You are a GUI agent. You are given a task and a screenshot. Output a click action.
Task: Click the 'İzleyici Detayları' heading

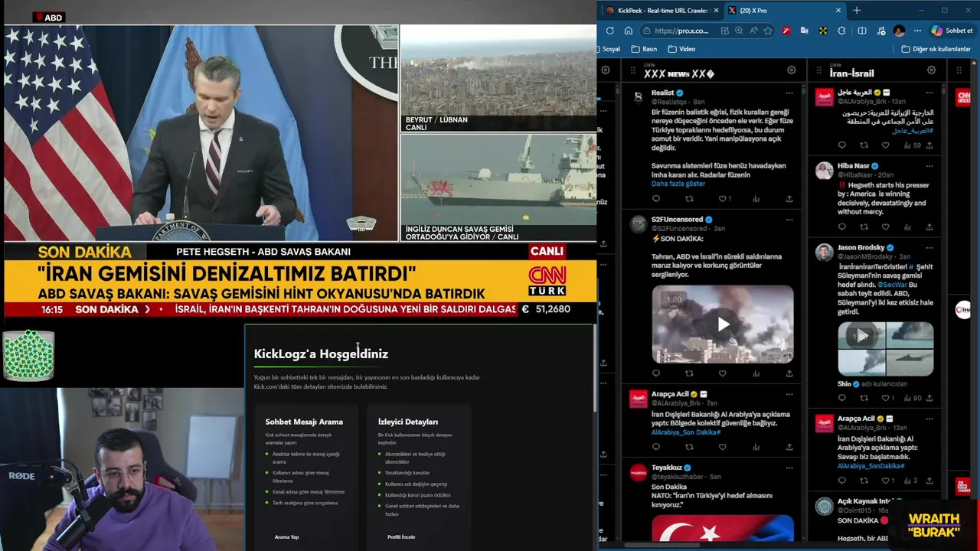[x=408, y=422]
